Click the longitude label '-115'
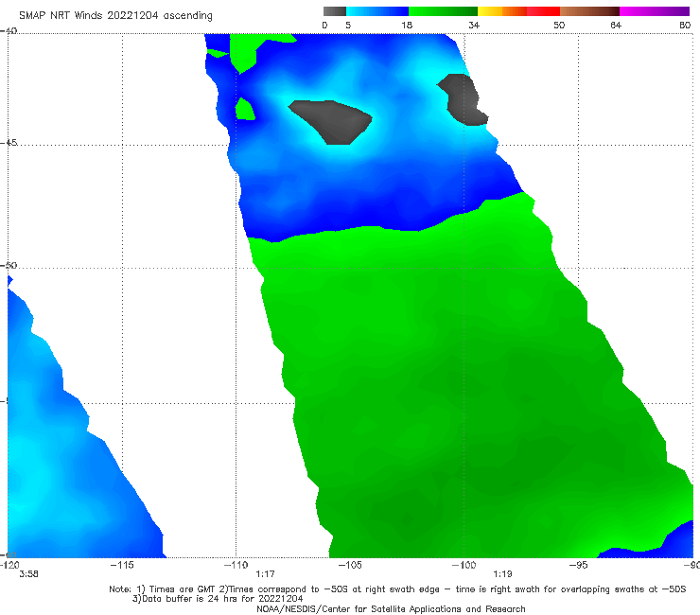The width and height of the screenshot is (700, 615). (x=122, y=565)
